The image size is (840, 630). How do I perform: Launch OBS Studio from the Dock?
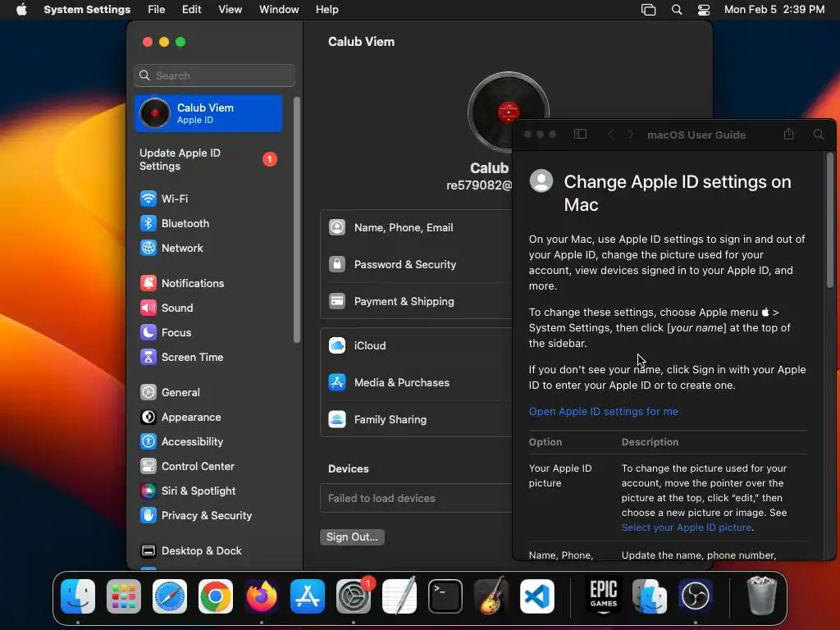pyautogui.click(x=696, y=596)
